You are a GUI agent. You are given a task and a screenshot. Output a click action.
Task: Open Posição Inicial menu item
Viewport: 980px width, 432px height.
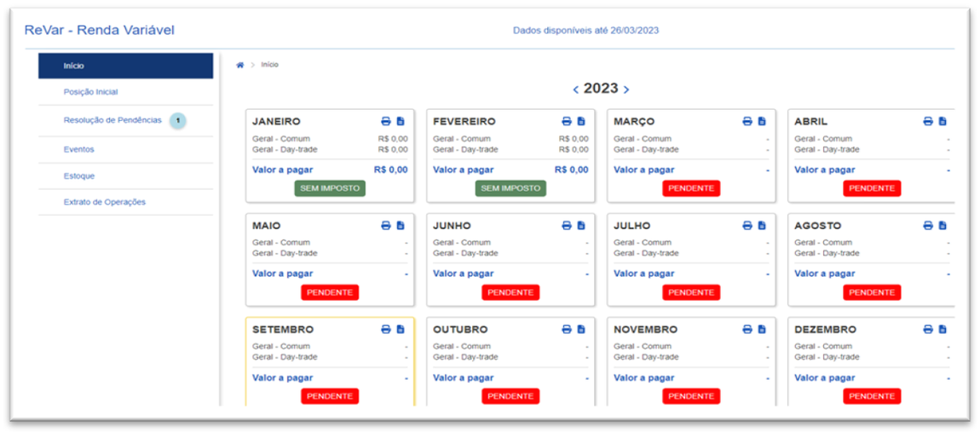[125, 92]
